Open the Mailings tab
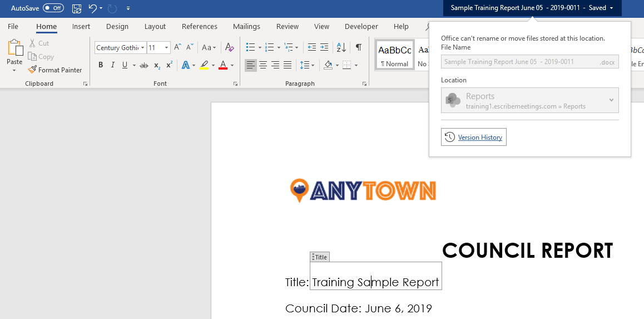Screen dimensions: 644x319 point(246,26)
